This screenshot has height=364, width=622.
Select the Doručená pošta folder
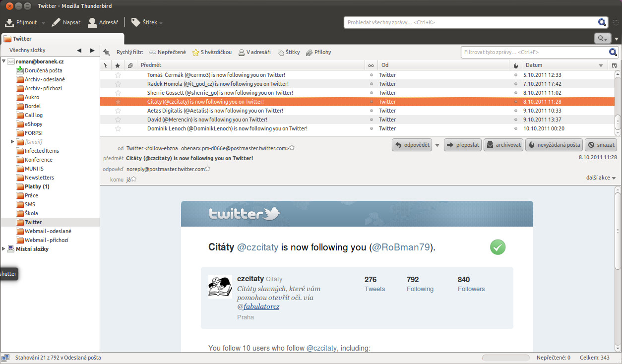click(x=43, y=70)
